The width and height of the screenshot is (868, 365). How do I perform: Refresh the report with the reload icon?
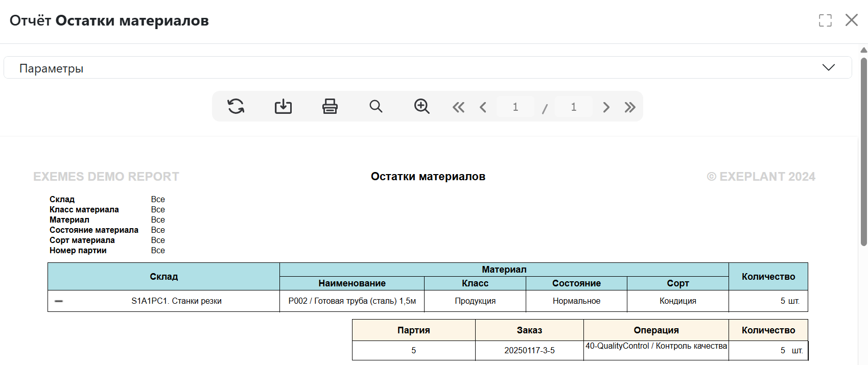point(236,106)
